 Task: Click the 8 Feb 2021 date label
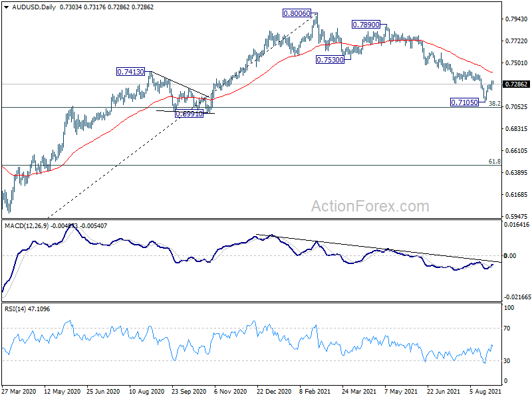(x=315, y=392)
